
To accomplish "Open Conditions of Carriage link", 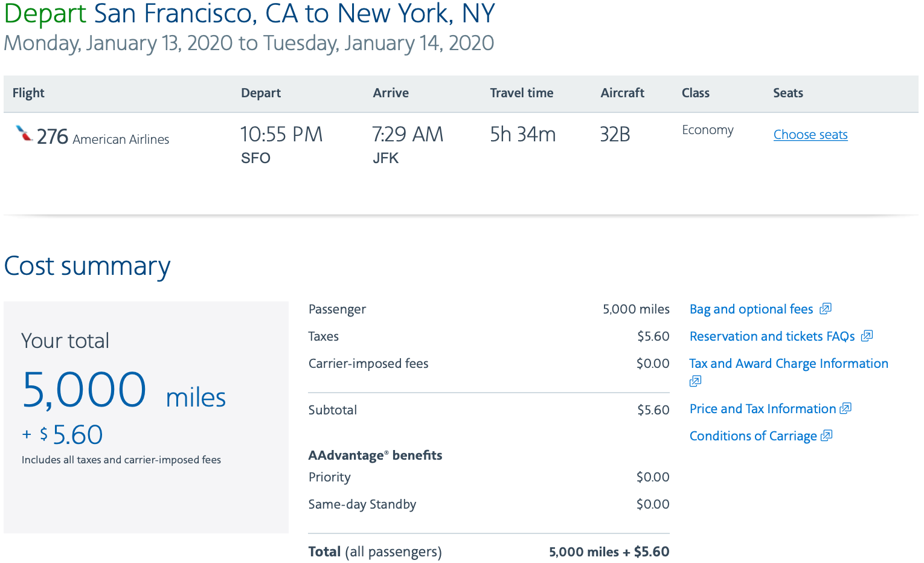I will click(x=753, y=436).
